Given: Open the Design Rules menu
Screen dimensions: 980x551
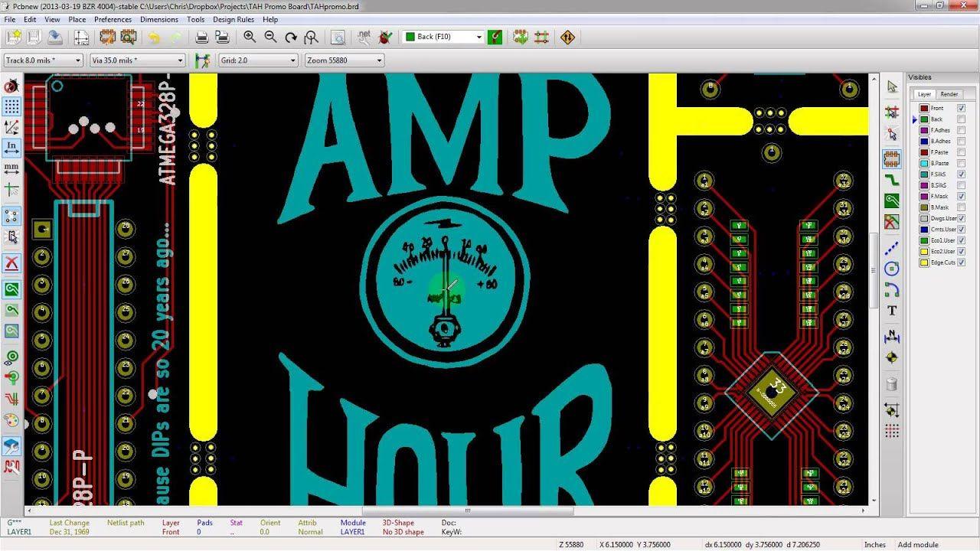Looking at the screenshot, I should [234, 19].
